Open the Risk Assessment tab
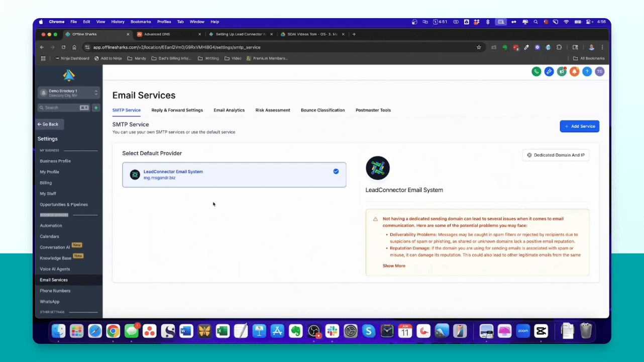 click(x=273, y=110)
